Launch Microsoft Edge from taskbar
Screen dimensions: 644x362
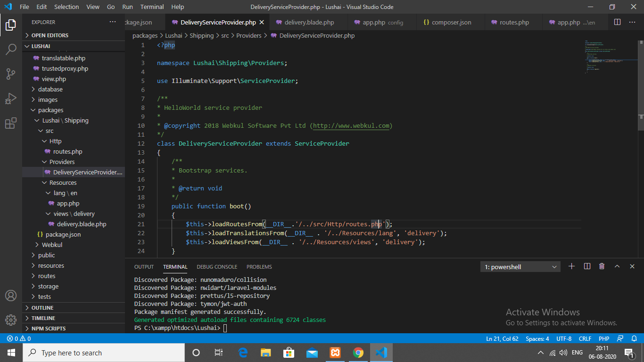click(243, 353)
